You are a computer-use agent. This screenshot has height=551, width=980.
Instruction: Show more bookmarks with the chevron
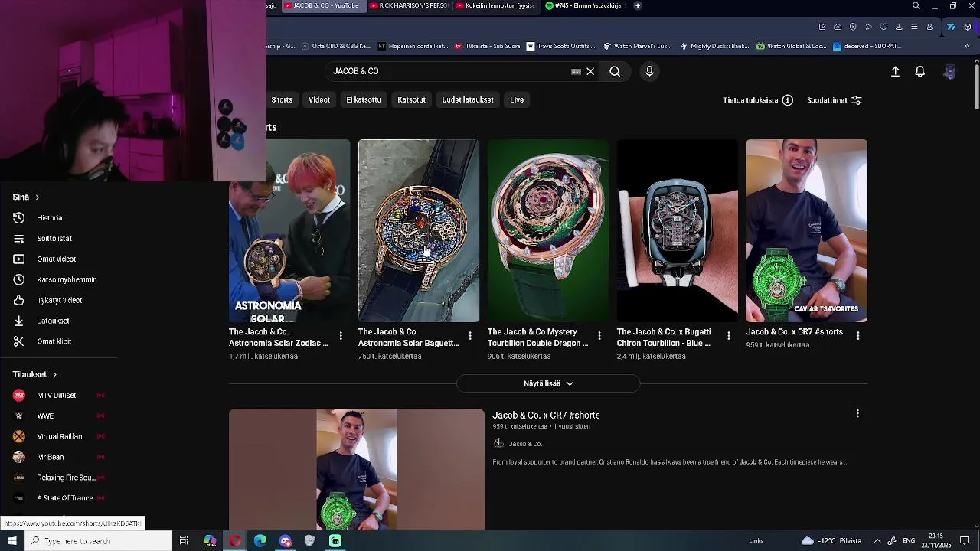point(966,46)
